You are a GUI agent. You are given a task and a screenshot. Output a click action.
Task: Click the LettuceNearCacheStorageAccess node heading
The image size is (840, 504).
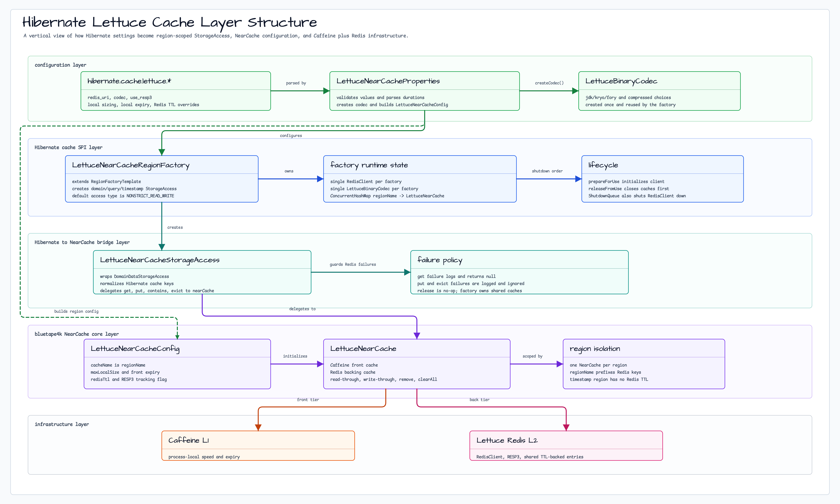tap(160, 260)
